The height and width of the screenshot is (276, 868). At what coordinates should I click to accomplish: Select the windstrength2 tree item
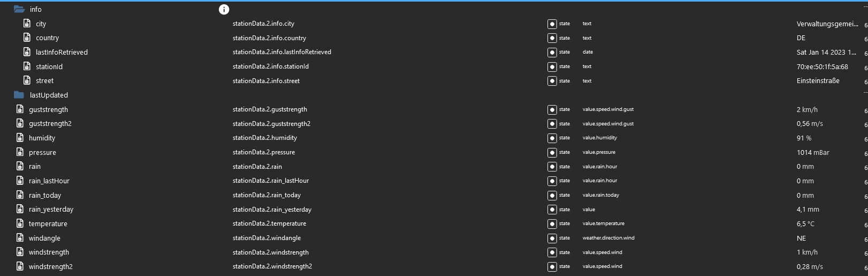[x=50, y=266]
